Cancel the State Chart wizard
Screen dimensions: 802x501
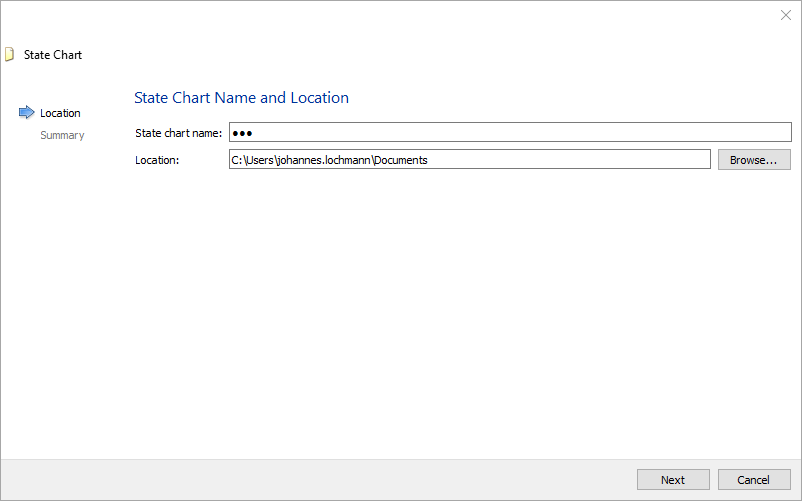coord(753,480)
